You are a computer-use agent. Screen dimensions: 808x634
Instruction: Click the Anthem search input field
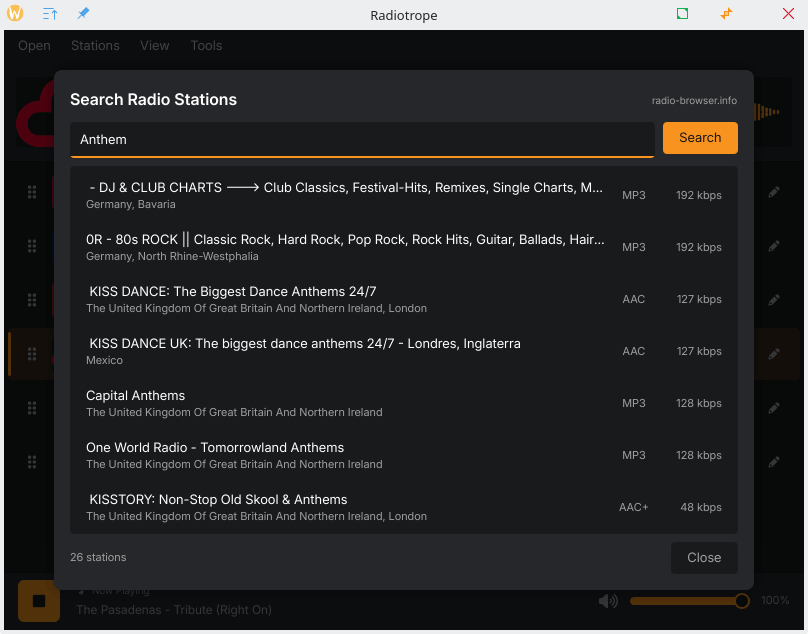click(362, 139)
